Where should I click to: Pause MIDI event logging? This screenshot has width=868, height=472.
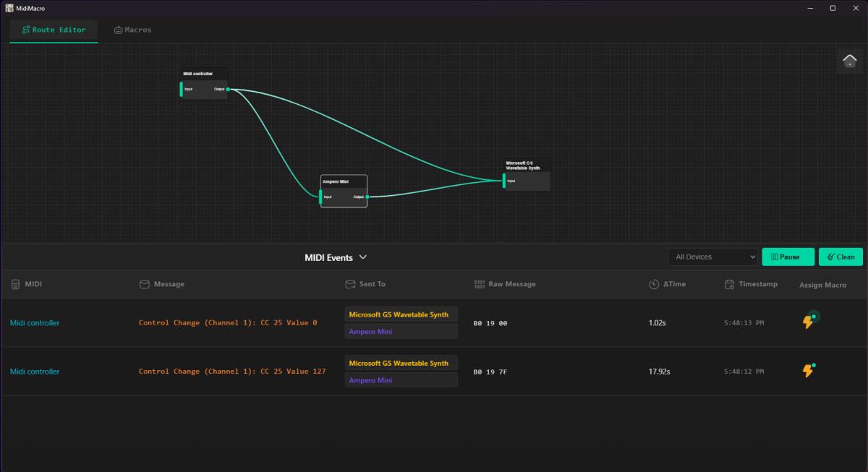pyautogui.click(x=788, y=257)
